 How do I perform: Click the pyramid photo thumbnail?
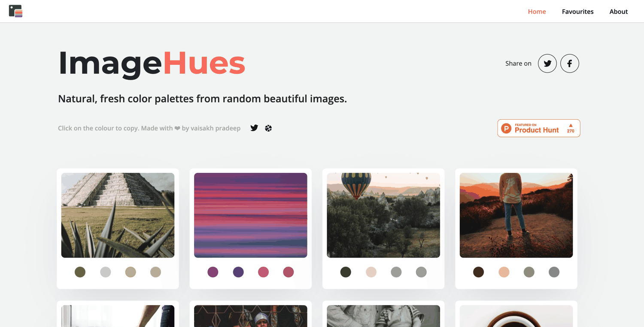click(x=118, y=215)
